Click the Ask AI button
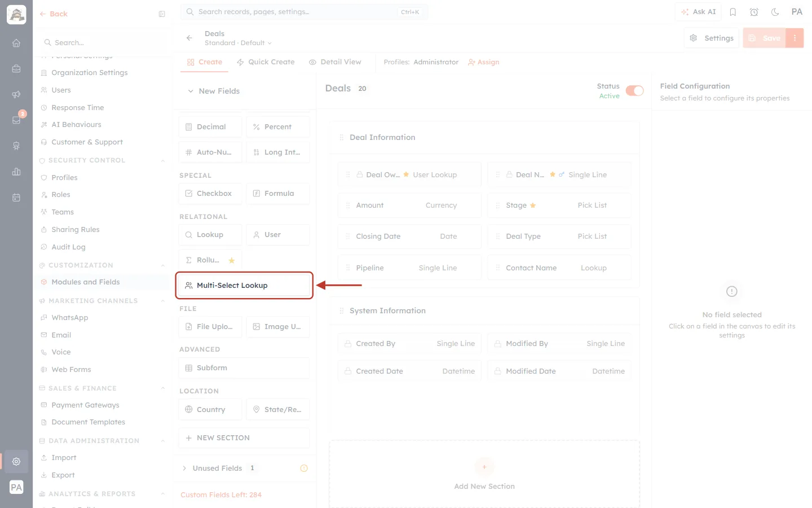 (x=698, y=12)
